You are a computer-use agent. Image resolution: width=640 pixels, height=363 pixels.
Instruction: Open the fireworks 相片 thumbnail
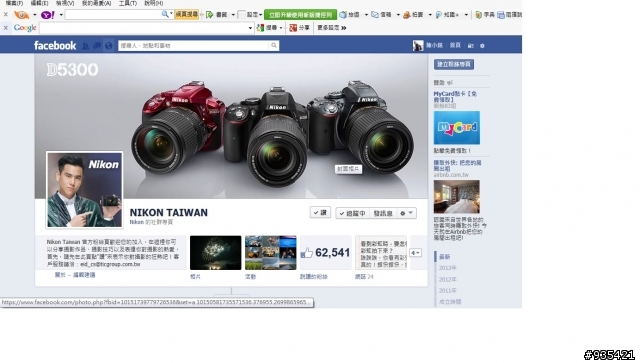point(216,253)
